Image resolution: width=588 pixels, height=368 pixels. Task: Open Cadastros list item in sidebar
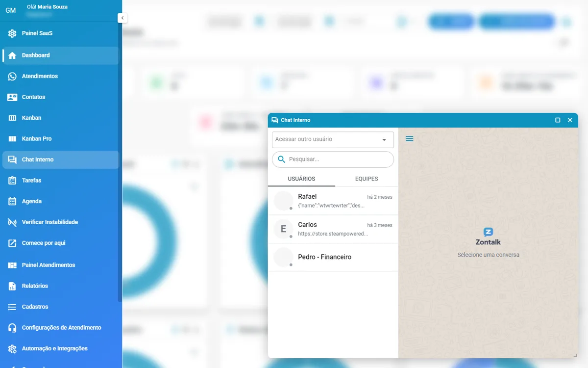60,307
